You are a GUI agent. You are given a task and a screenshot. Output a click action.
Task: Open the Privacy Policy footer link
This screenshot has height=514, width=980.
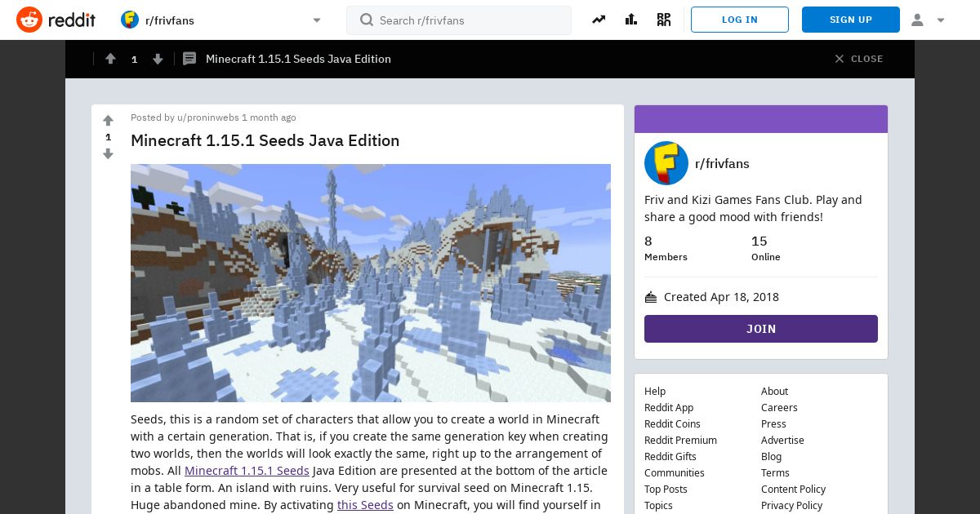tap(791, 505)
